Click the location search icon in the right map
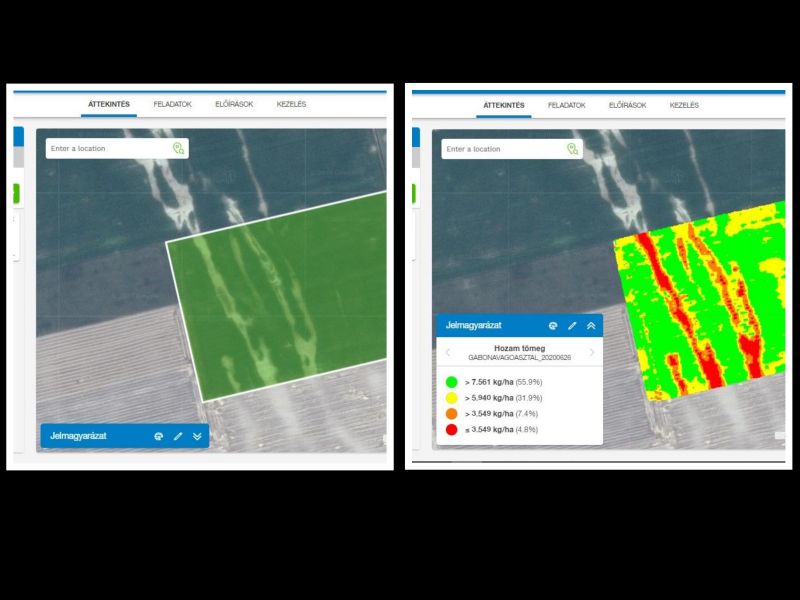 click(573, 149)
